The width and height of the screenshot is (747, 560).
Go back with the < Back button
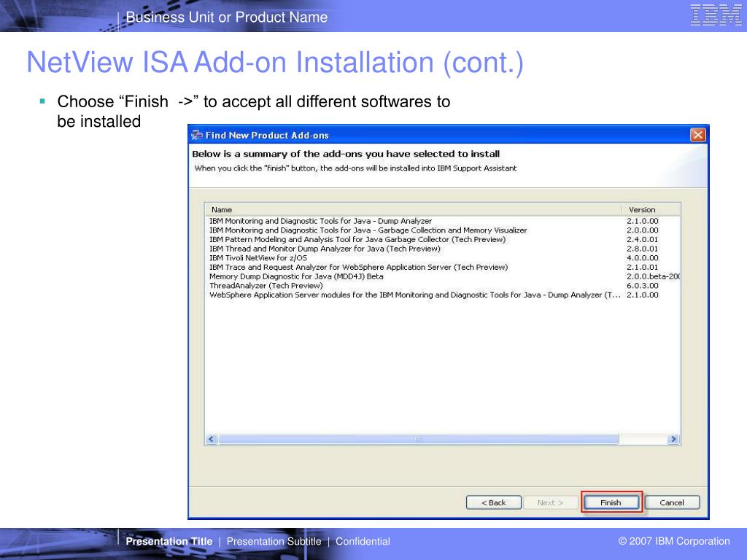point(494,502)
